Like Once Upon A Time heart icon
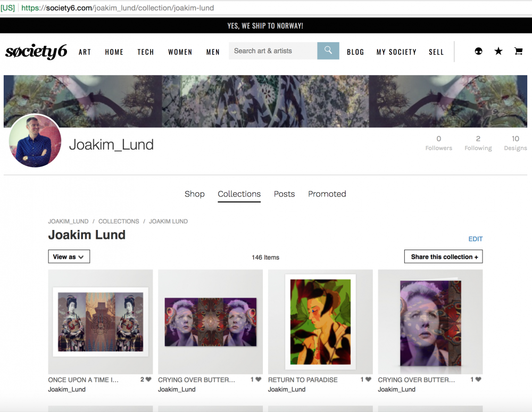This screenshot has width=532, height=412. 148,380
